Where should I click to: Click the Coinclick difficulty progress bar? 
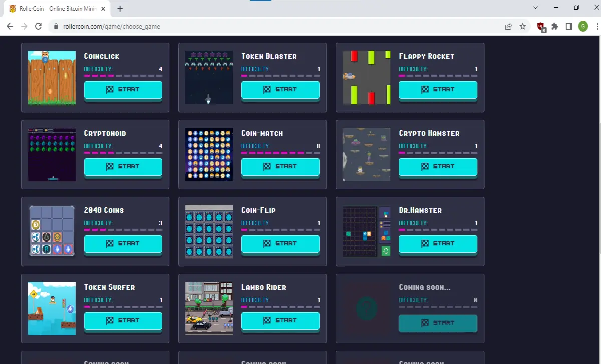[x=123, y=76]
